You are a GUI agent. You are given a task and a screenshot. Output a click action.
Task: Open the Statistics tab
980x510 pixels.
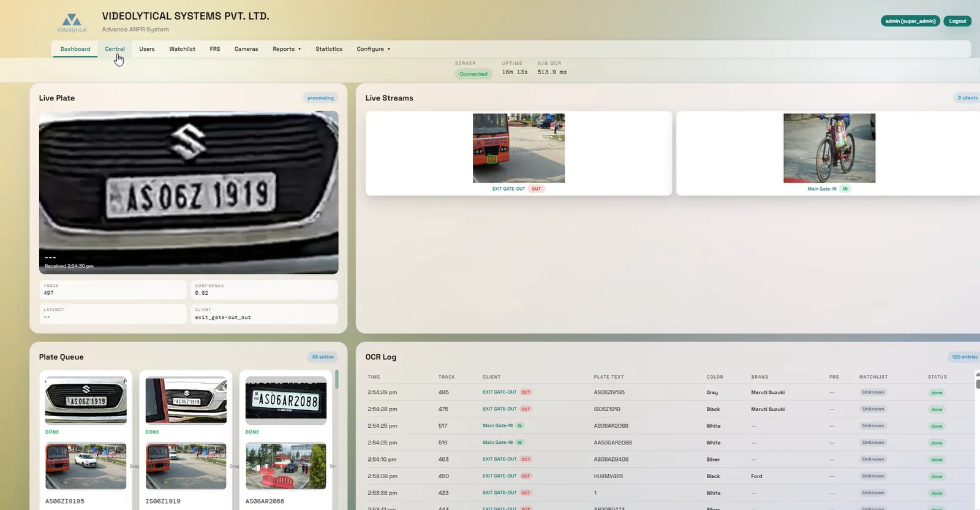point(329,49)
